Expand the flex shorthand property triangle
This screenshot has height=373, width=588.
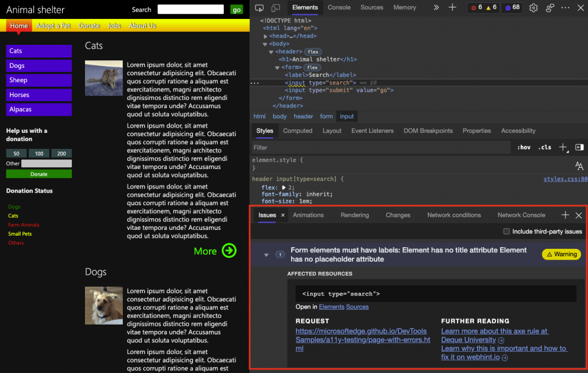pos(284,187)
